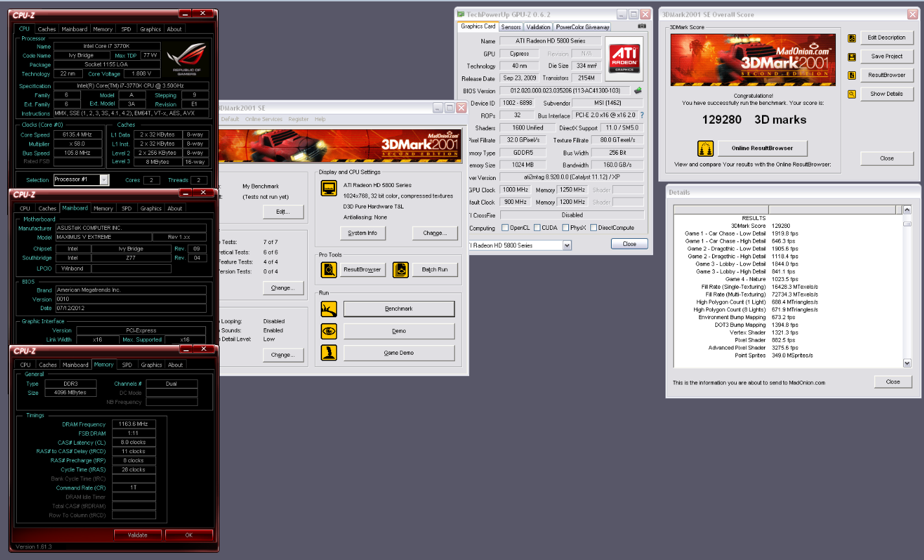
Task: Click the Demo button
Action: pos(399,331)
